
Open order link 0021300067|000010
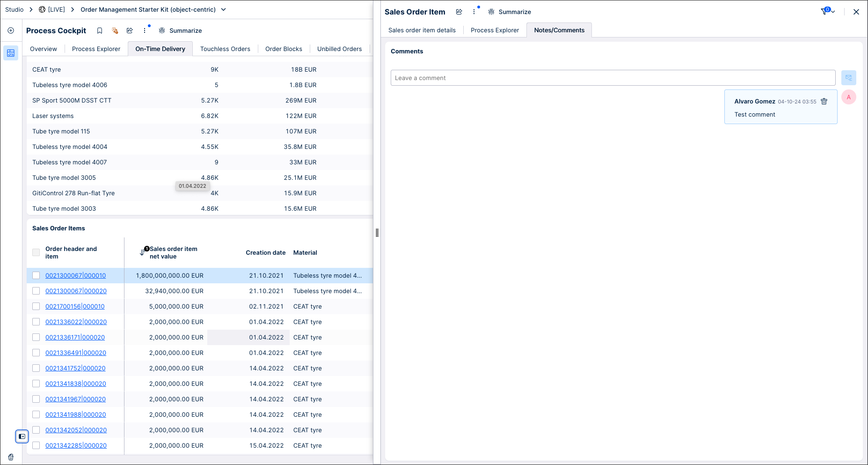click(75, 275)
